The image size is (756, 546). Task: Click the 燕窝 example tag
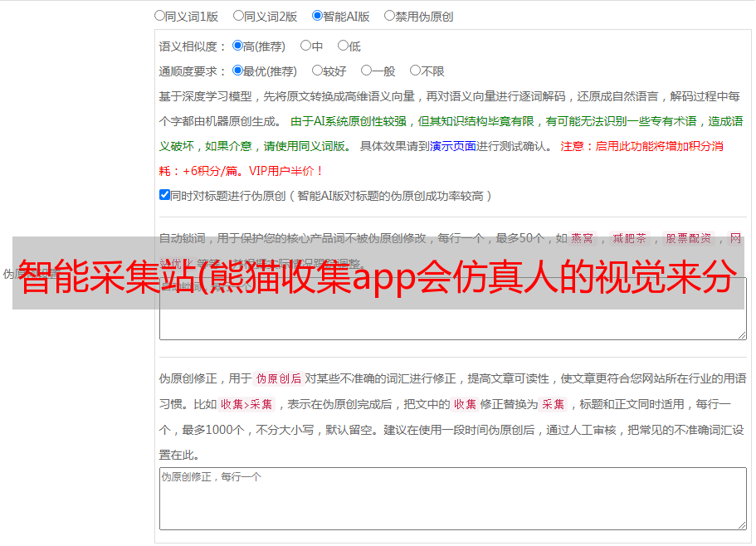pos(582,238)
